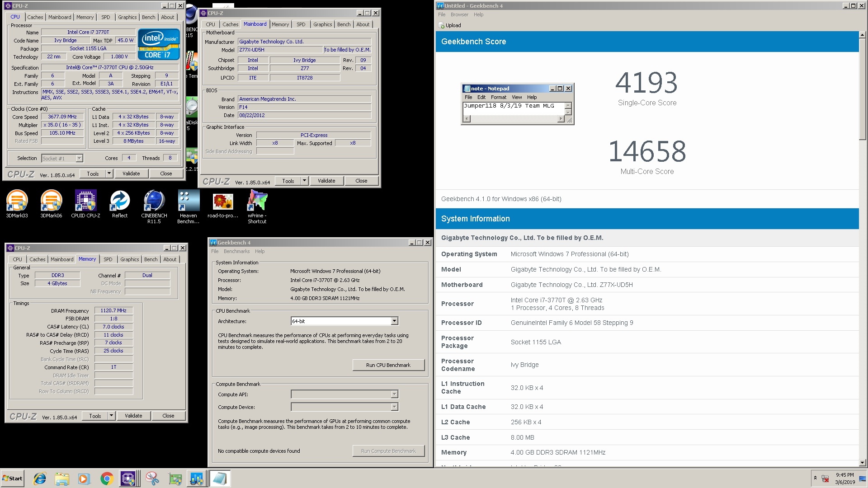This screenshot has width=868, height=488.
Task: Click Close in Memory CPU-Z window
Action: (168, 416)
